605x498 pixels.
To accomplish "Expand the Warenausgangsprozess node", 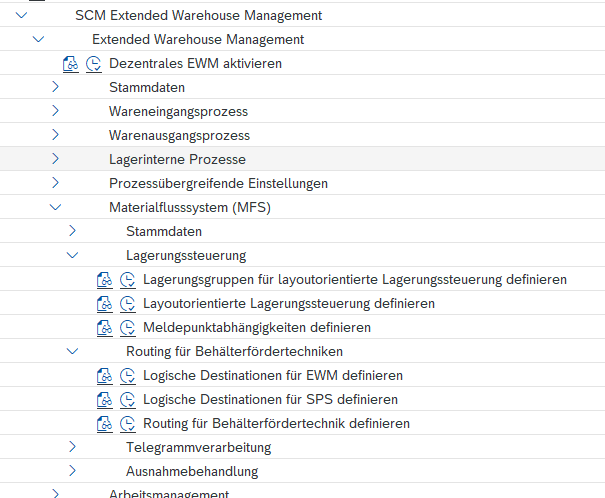I will click(x=56, y=135).
